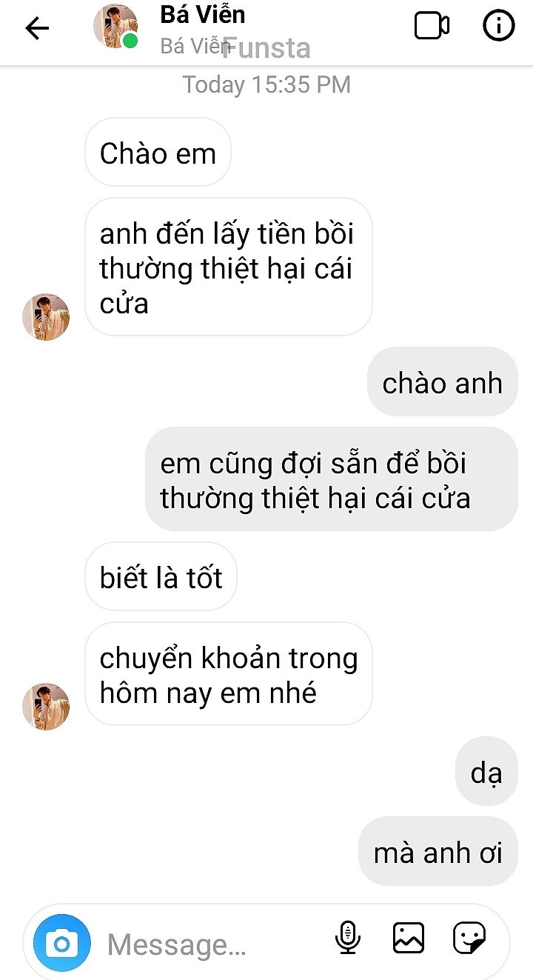Screen dimensions: 533x980
Task: Open the photo gallery icon
Action: (409, 938)
